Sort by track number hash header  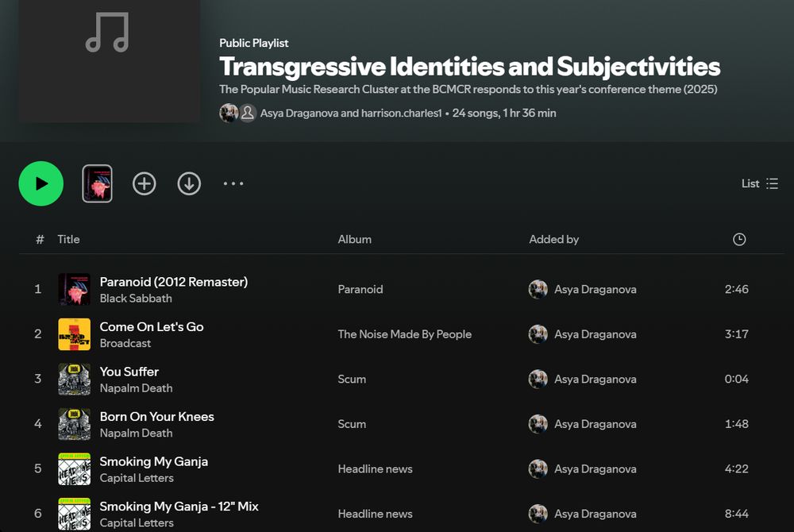(40, 240)
